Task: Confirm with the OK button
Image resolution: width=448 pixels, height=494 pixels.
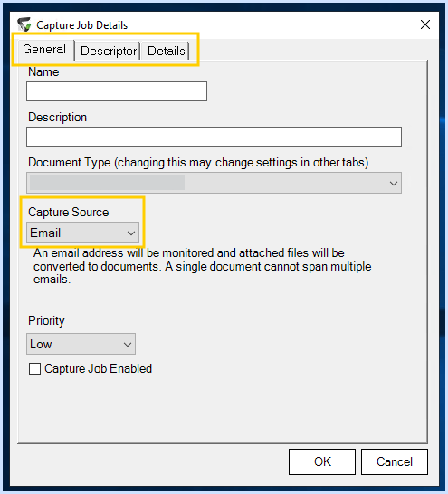Action: [322, 461]
